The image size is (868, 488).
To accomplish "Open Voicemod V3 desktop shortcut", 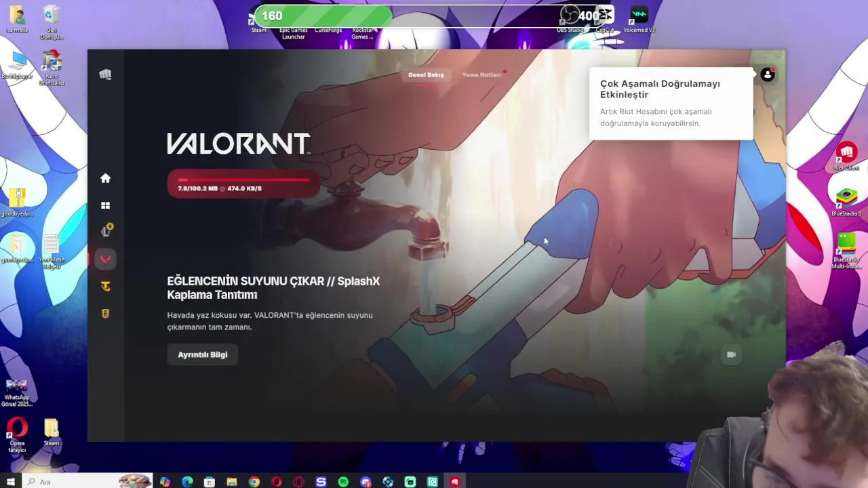I will pos(639,19).
